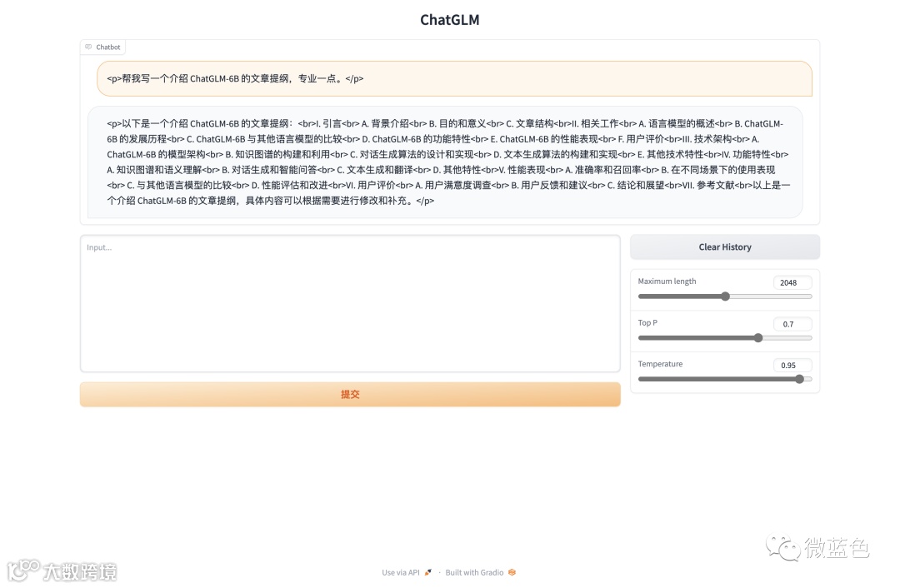Screen dimensions: 900x588
Task: Select the chatbot reply starting with 以下是一个介绍
Action: click(x=445, y=162)
